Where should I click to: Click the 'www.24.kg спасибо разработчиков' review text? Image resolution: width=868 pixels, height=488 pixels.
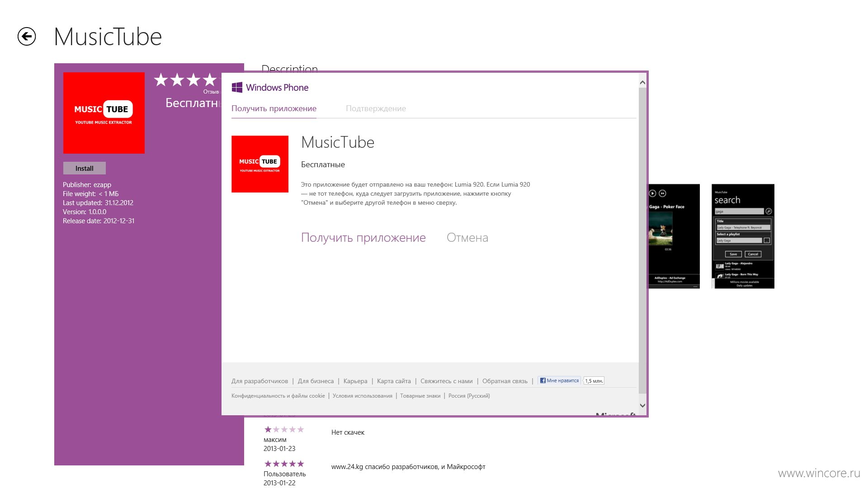click(x=408, y=467)
